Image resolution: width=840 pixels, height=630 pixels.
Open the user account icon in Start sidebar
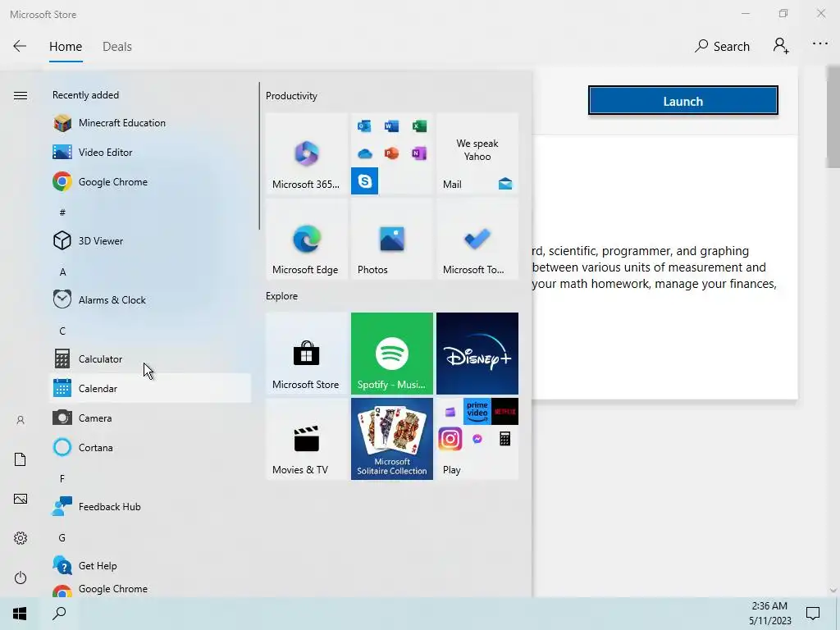pos(21,420)
